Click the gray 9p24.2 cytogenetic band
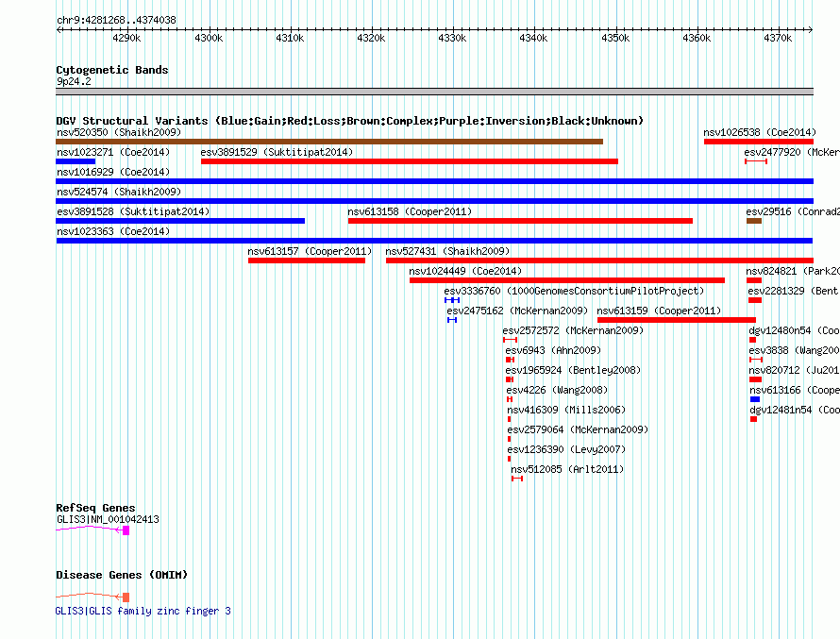840x639 pixels. coord(434,92)
